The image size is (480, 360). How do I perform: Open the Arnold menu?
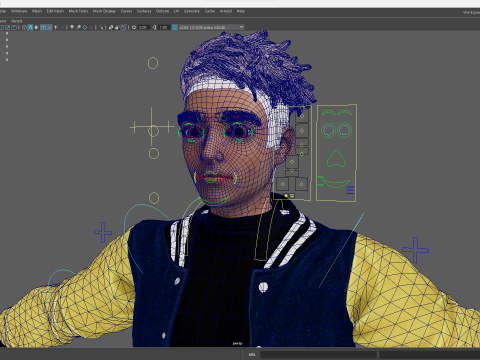point(226,11)
